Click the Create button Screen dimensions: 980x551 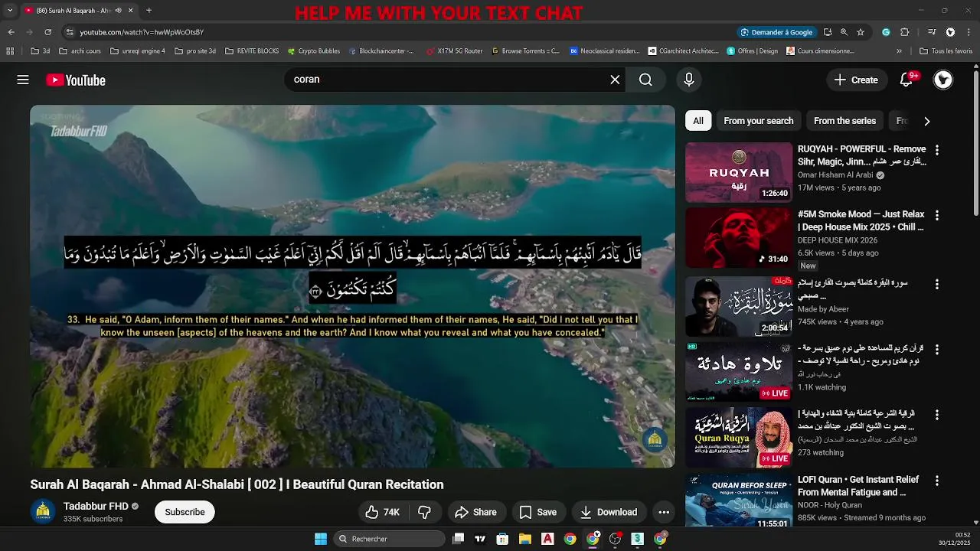(x=856, y=80)
